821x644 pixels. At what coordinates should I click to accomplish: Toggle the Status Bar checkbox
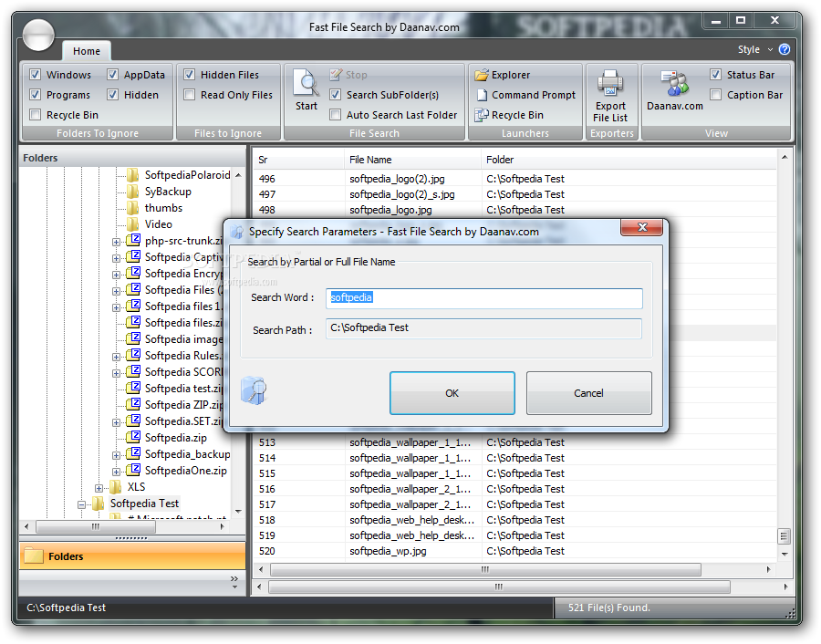716,75
